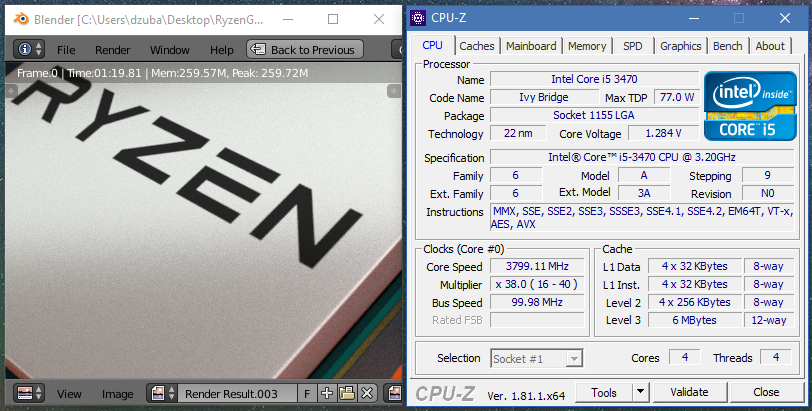Image resolution: width=812 pixels, height=411 pixels.
Task: Toggle fake user F button
Action: [x=307, y=393]
